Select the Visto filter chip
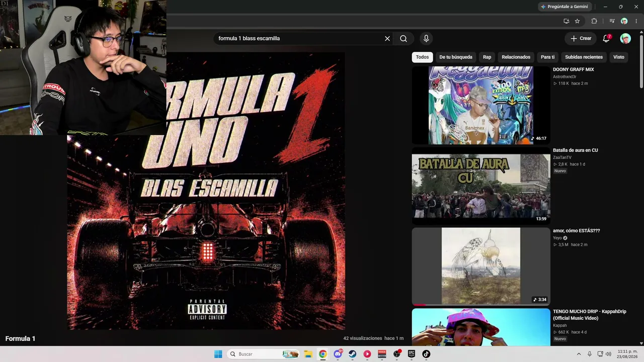 (x=619, y=57)
